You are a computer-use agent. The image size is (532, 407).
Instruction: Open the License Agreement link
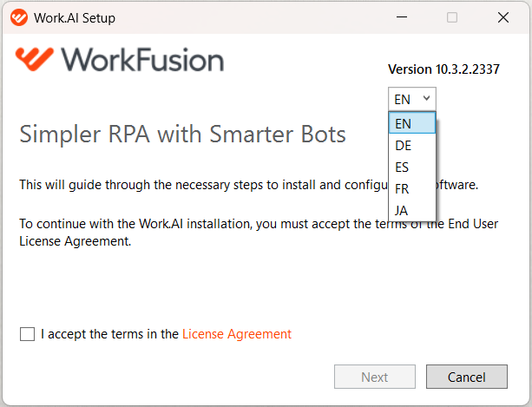point(237,334)
